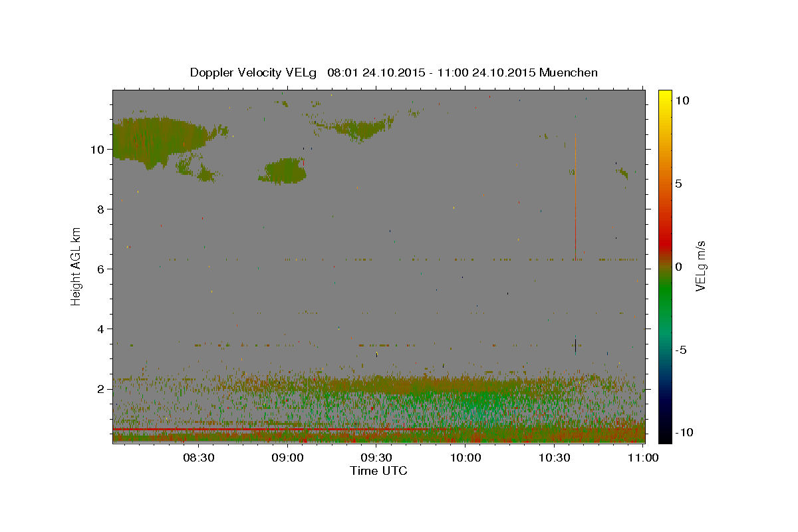The image size is (798, 532).
Task: Click the height axis label '2'
Action: click(x=101, y=389)
